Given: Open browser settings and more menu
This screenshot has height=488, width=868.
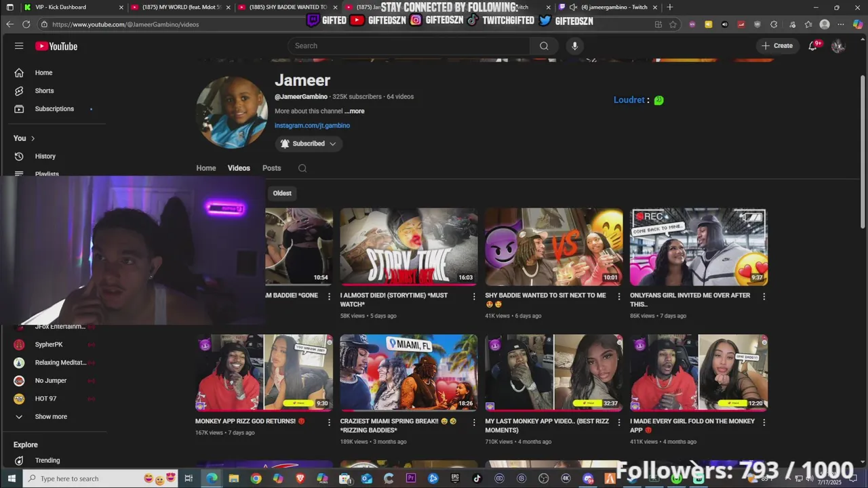Looking at the screenshot, I should click(x=841, y=24).
